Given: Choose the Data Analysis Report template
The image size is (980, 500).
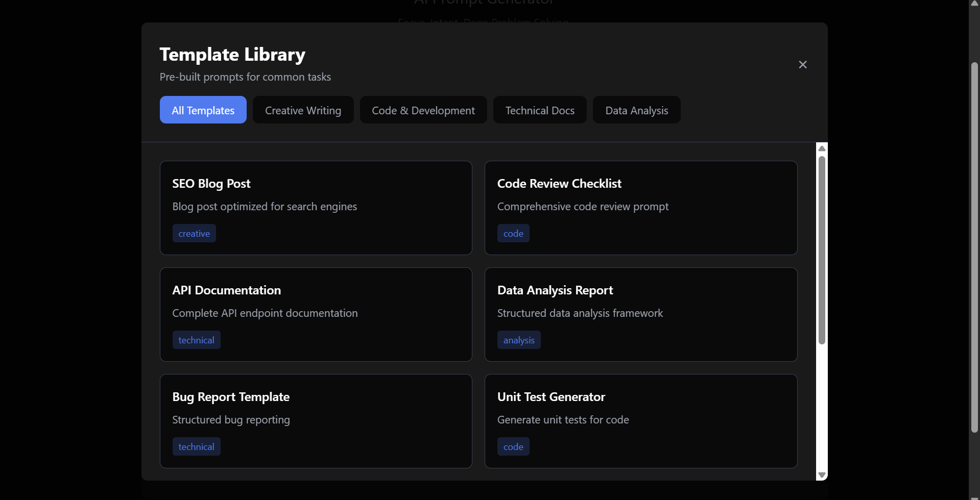Looking at the screenshot, I should pyautogui.click(x=640, y=314).
